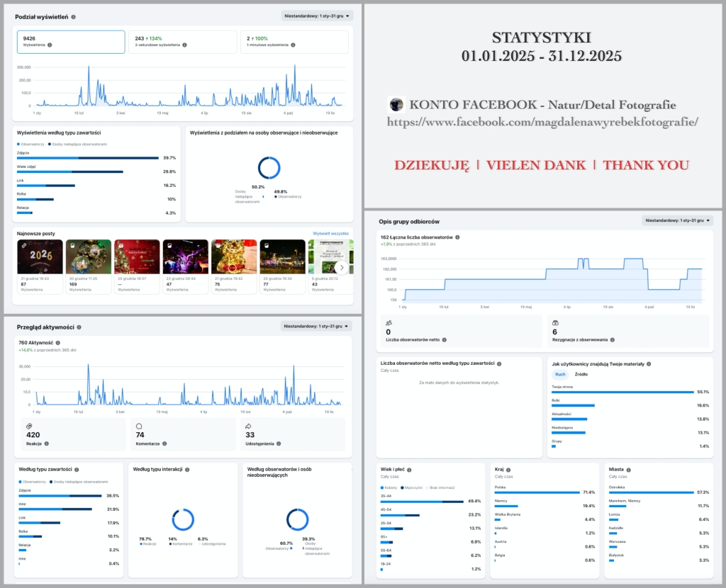Click info icon beside Rezygnacje z obserwowania
Image resolution: width=726 pixels, height=588 pixels.
click(612, 340)
